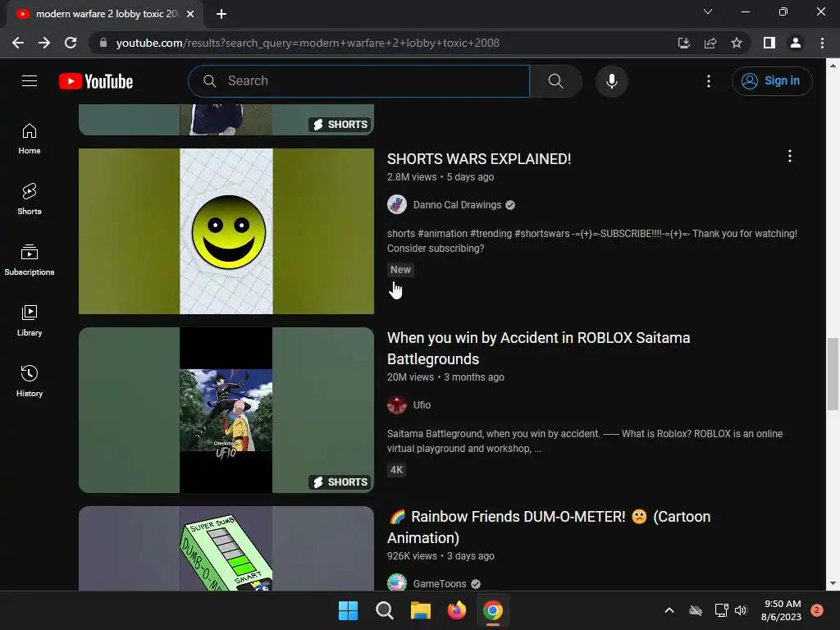Open a new browser tab
Screen dimensions: 840x630
pos(221,14)
